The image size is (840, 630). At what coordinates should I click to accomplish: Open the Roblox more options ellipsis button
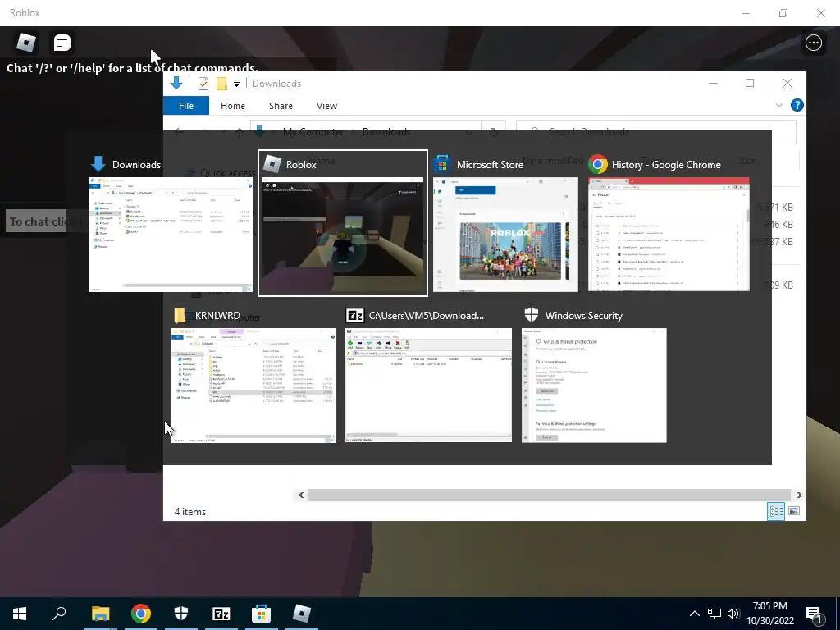pyautogui.click(x=813, y=43)
